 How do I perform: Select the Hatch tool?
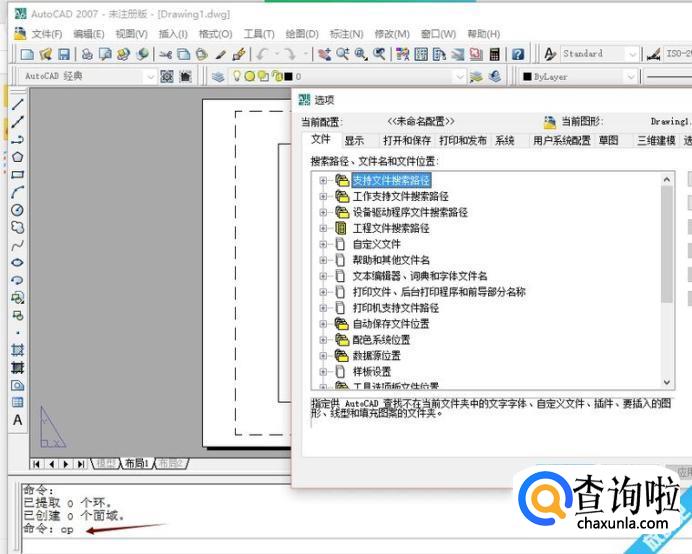pos(18,350)
